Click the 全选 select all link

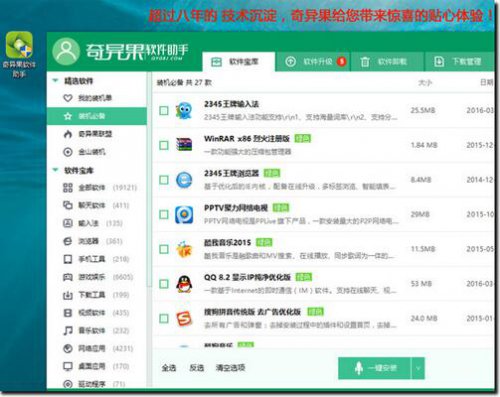[169, 368]
